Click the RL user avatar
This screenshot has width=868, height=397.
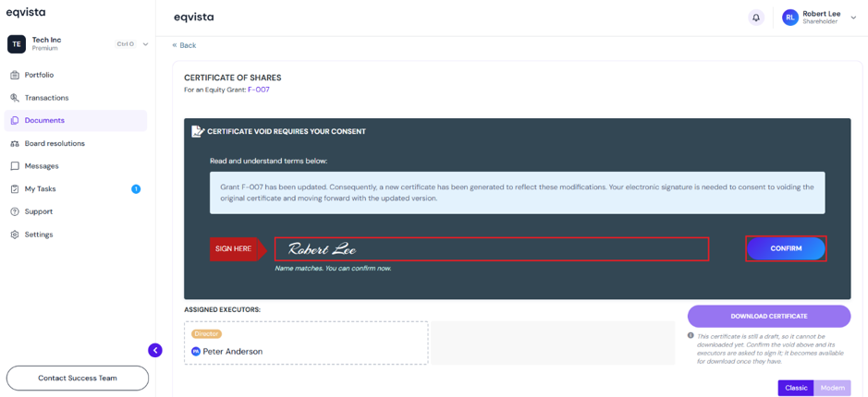pos(790,18)
